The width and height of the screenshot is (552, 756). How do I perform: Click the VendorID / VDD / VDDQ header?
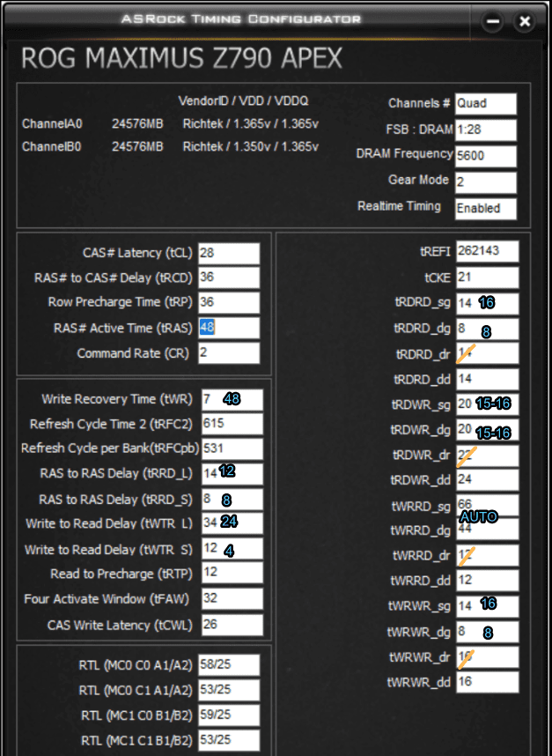(x=243, y=100)
